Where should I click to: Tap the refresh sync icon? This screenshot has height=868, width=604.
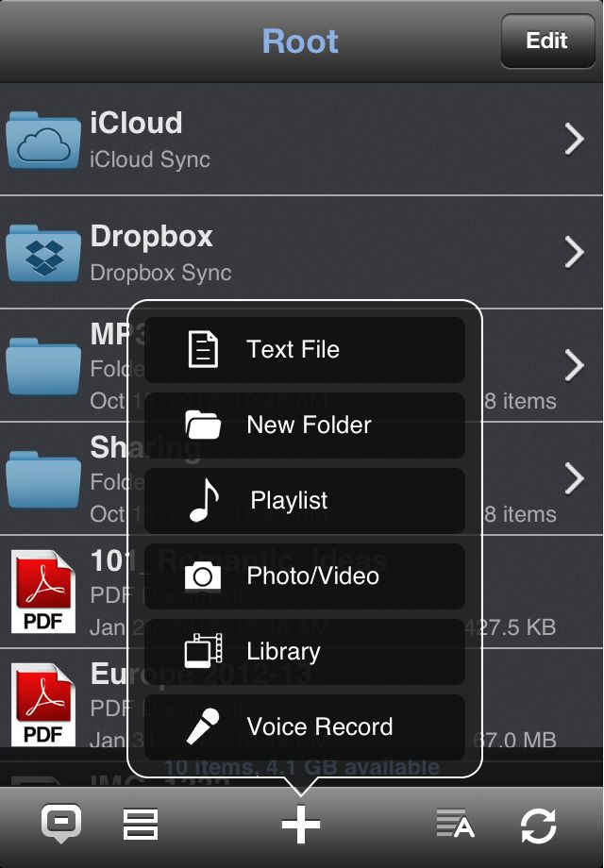coord(539,826)
